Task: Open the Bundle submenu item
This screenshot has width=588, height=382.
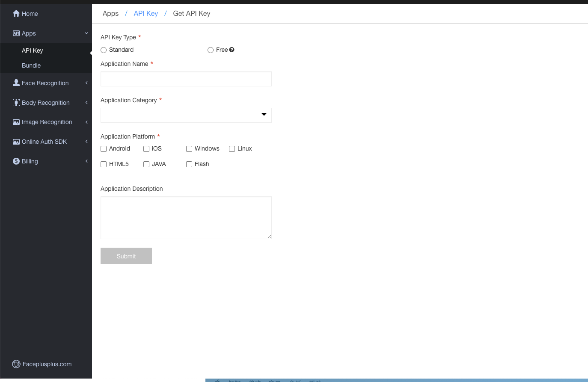Action: (x=31, y=65)
